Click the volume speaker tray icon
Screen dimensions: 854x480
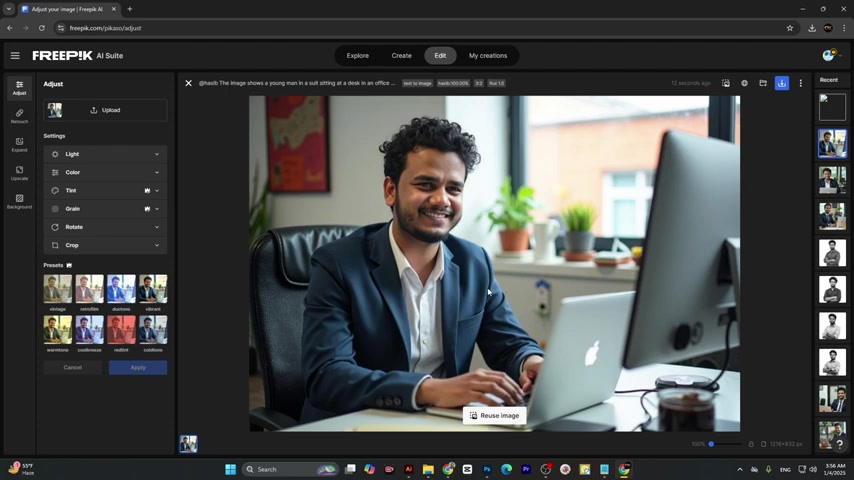813,469
